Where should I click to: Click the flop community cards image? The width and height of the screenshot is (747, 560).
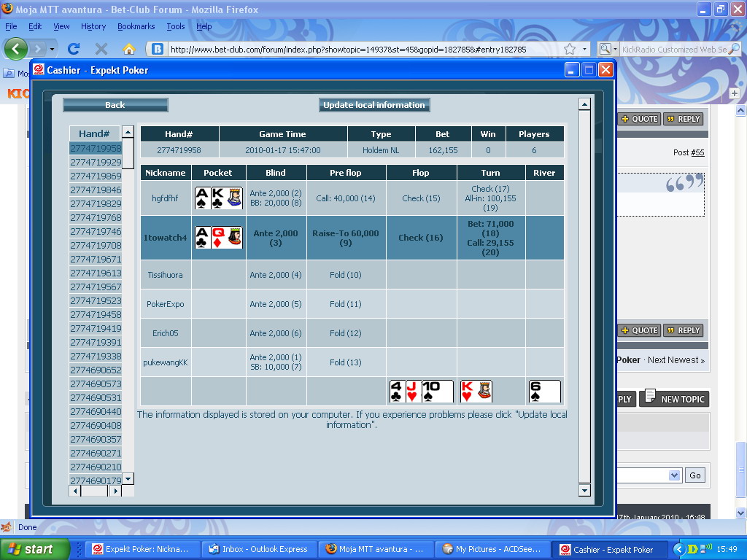[x=422, y=392]
